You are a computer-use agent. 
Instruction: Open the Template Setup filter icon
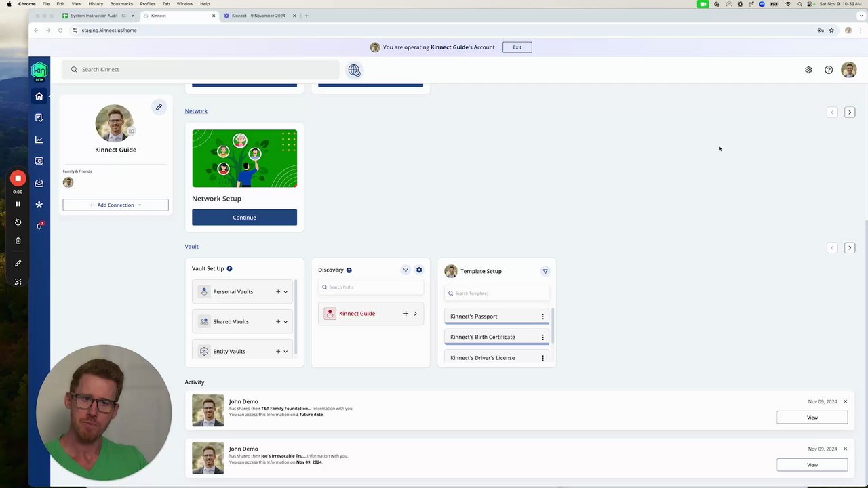coord(545,271)
